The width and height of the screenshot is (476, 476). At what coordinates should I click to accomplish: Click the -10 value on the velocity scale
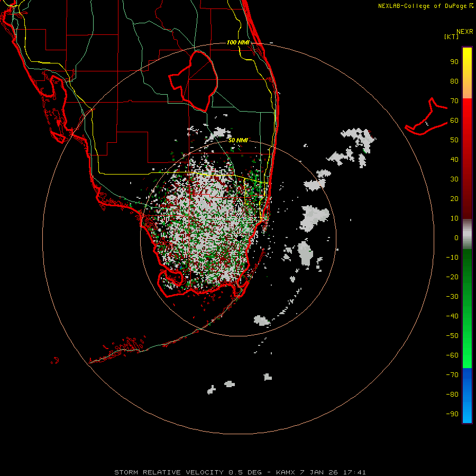tap(452, 258)
